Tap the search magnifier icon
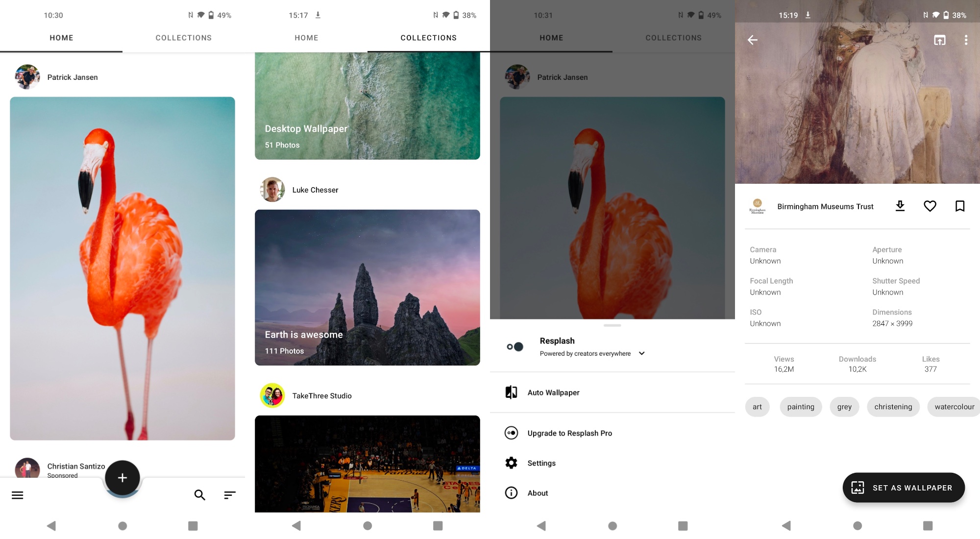980x539 pixels. 199,495
